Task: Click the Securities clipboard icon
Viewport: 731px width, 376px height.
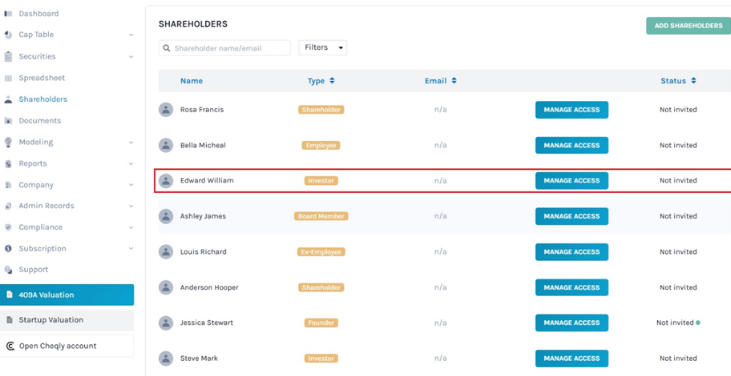Action: tap(8, 56)
